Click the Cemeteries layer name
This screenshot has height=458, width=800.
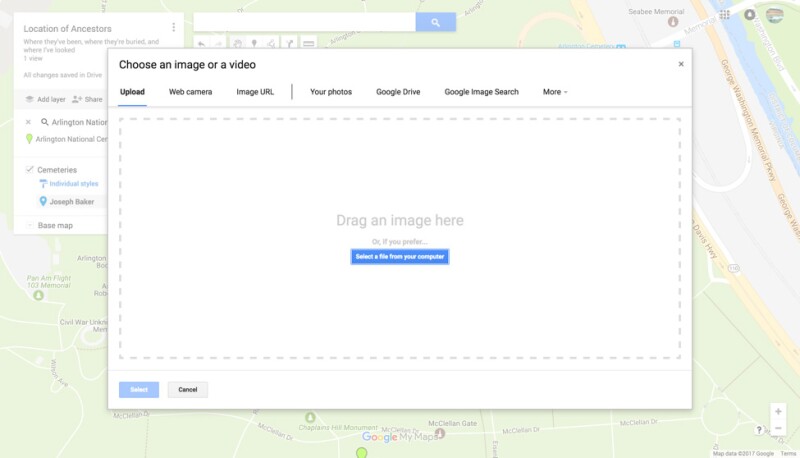[57, 170]
